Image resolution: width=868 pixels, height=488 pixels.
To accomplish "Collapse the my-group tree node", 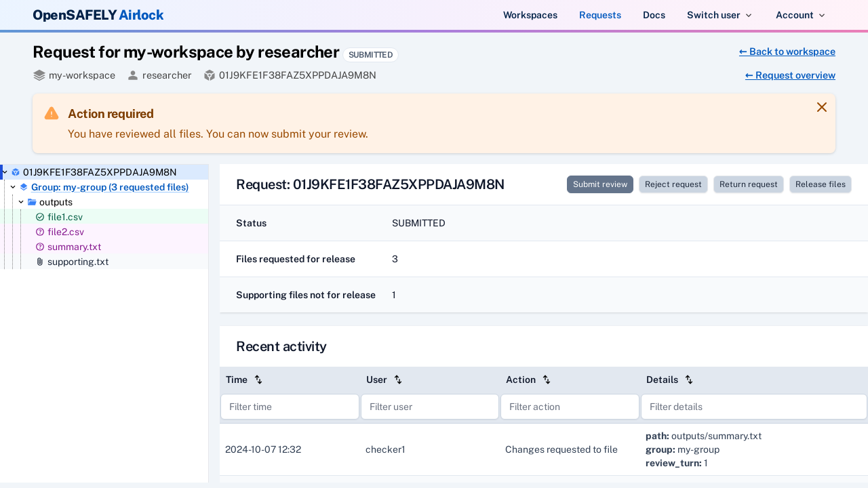I will [13, 187].
